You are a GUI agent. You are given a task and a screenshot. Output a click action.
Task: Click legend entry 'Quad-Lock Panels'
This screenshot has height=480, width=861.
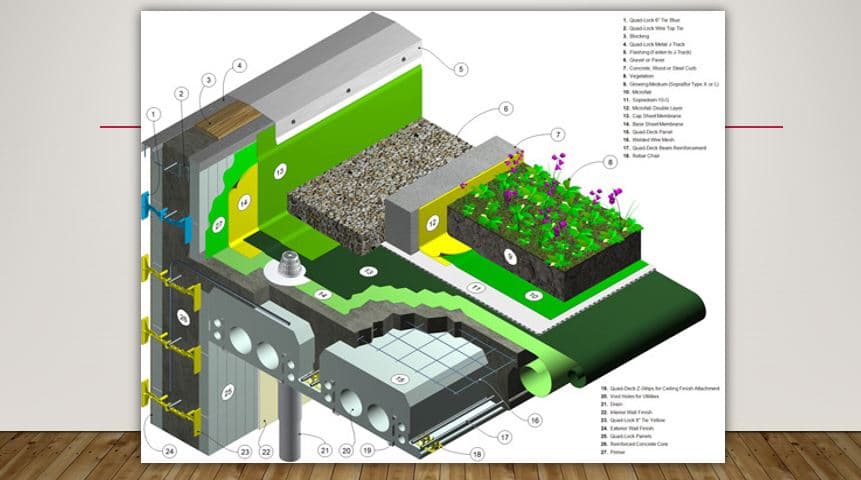pos(631,436)
